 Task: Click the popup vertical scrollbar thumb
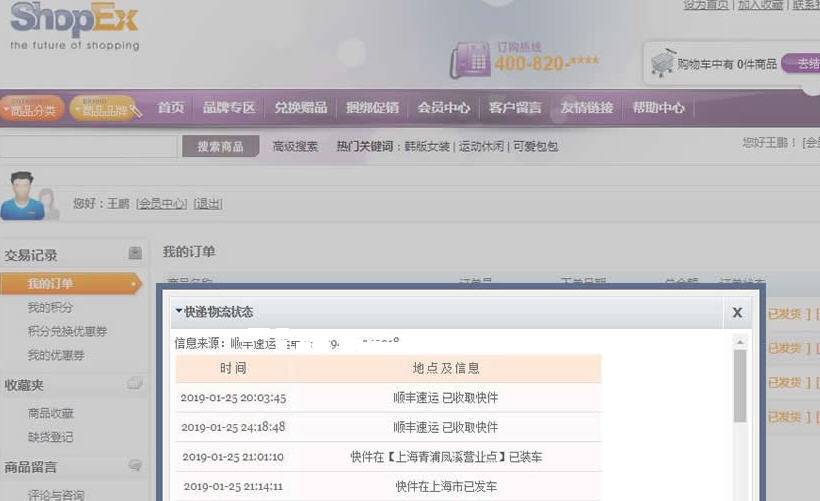click(739, 386)
